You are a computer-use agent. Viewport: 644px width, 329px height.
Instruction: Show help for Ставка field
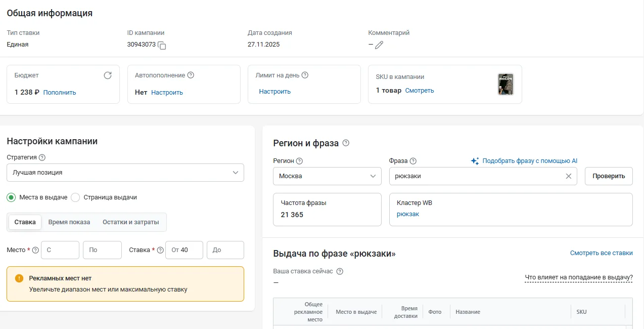click(160, 250)
